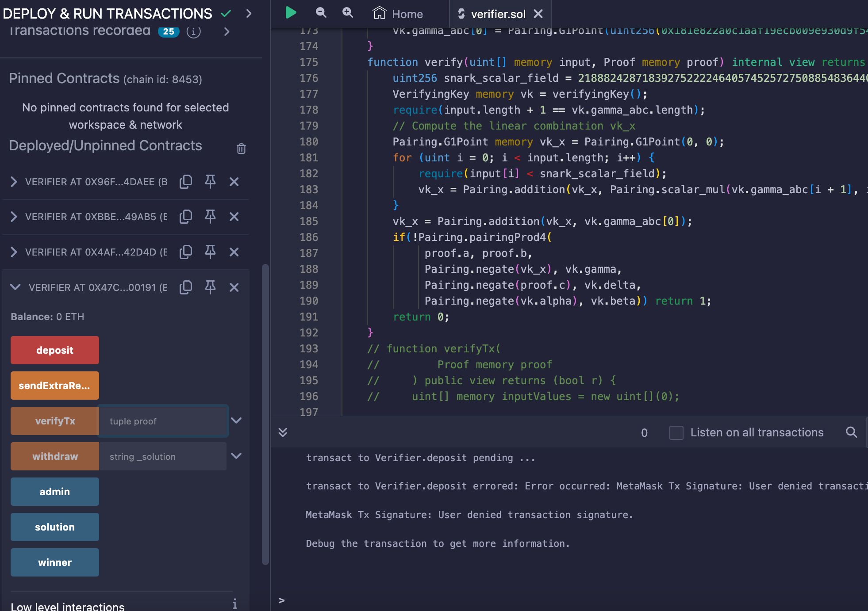Call the red deposit function button
Image resolution: width=868 pixels, height=611 pixels.
point(55,350)
